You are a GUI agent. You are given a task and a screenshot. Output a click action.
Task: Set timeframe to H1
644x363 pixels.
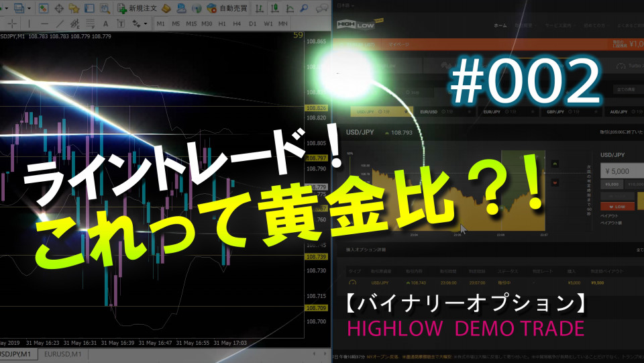222,23
